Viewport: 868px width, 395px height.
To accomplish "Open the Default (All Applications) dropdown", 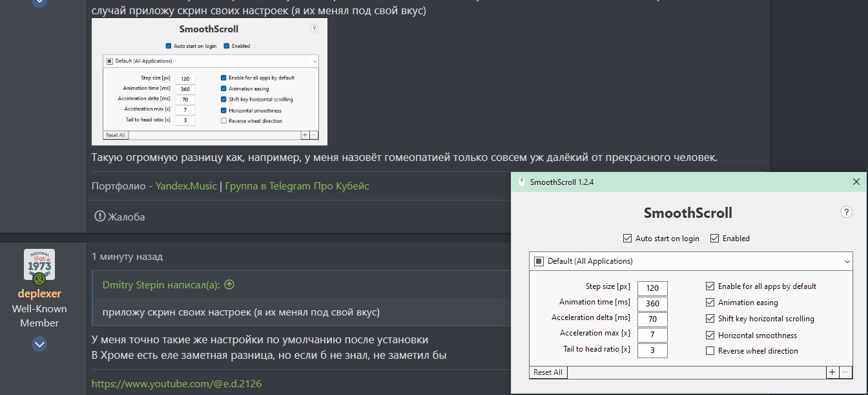I will click(691, 261).
